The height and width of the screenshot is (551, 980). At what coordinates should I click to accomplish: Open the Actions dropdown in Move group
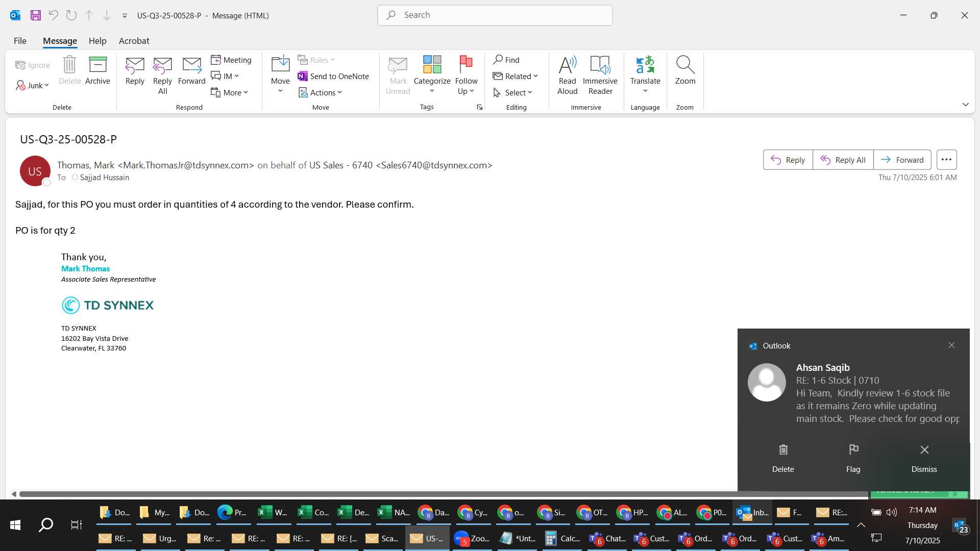click(320, 92)
